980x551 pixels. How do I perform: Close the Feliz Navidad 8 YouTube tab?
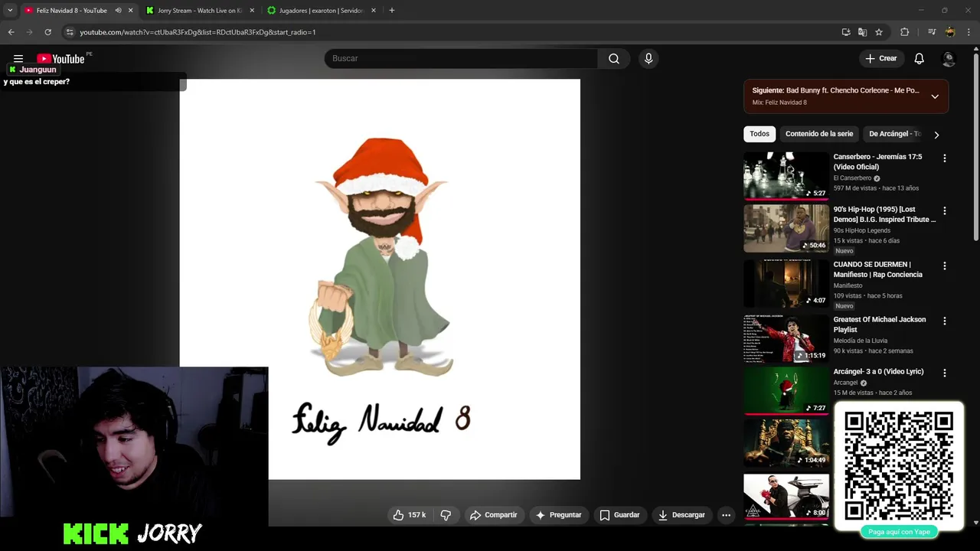pyautogui.click(x=130, y=11)
